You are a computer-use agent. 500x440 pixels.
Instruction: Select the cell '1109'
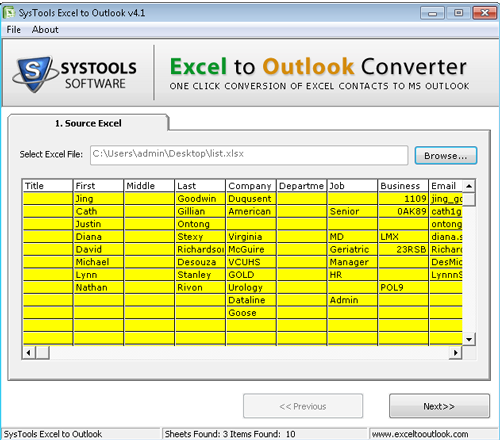403,199
